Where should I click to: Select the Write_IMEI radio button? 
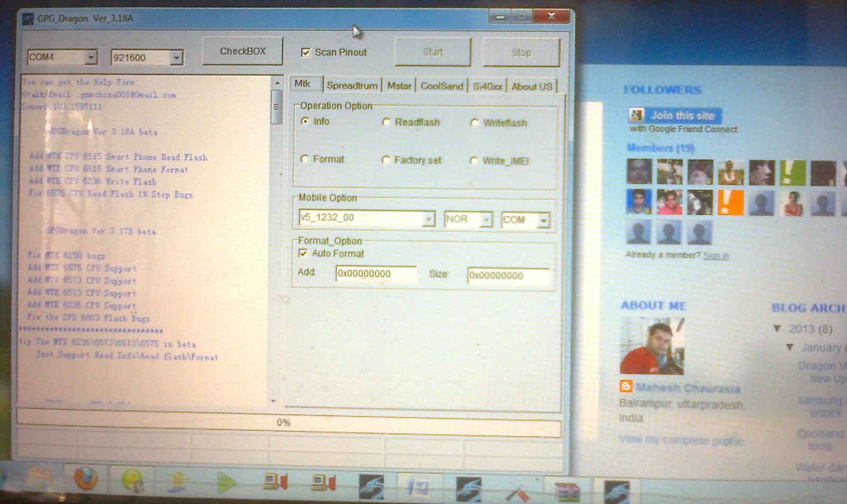474,161
